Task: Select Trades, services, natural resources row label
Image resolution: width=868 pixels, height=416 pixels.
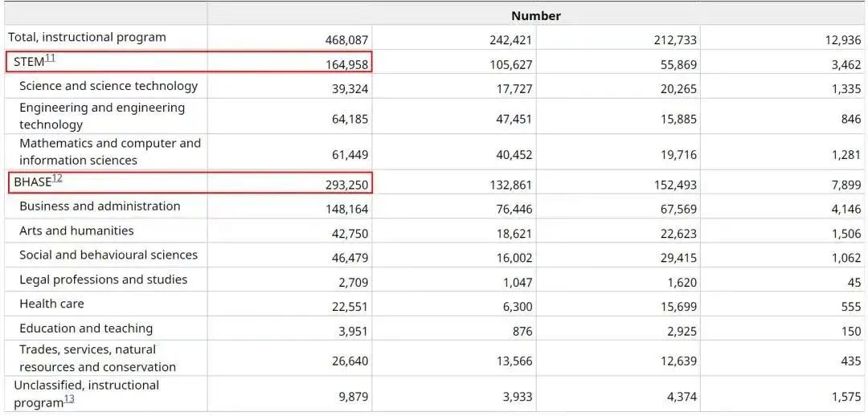Action: pyautogui.click(x=97, y=358)
